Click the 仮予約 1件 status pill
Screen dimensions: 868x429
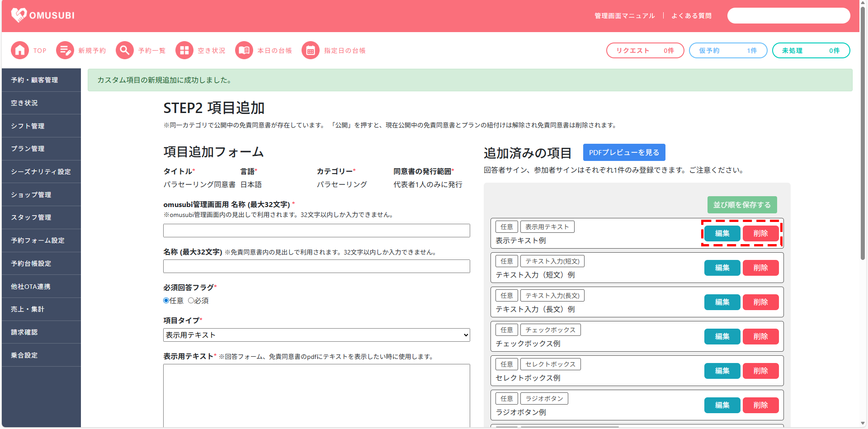(728, 51)
